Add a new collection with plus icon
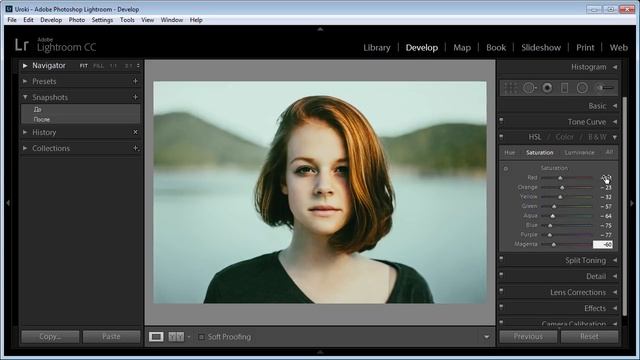 click(135, 148)
